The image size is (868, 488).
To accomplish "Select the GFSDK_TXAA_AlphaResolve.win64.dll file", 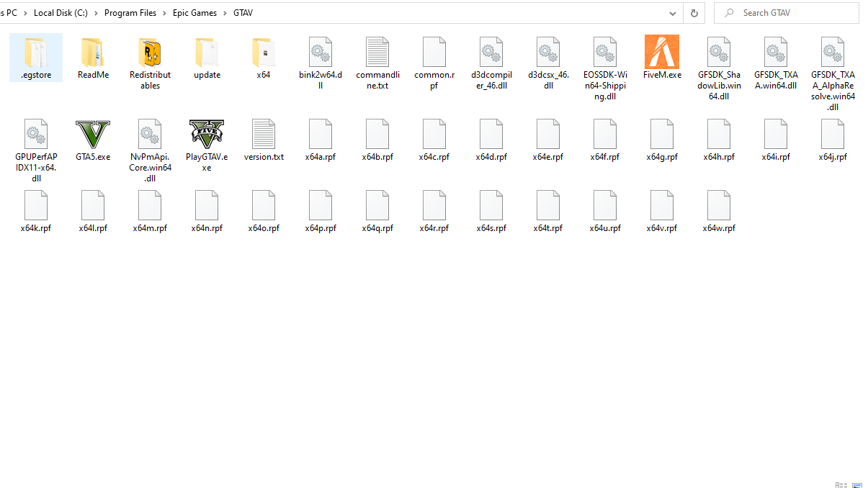I will coord(833,73).
